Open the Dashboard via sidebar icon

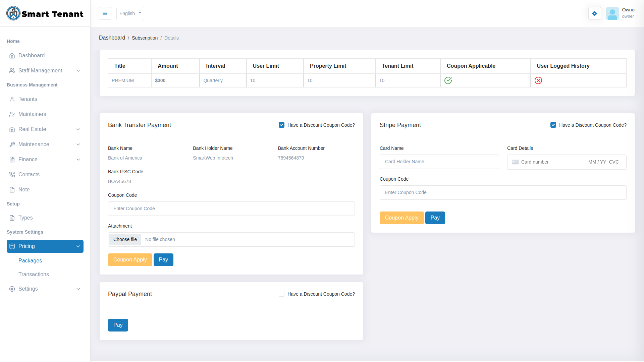tap(12, 56)
